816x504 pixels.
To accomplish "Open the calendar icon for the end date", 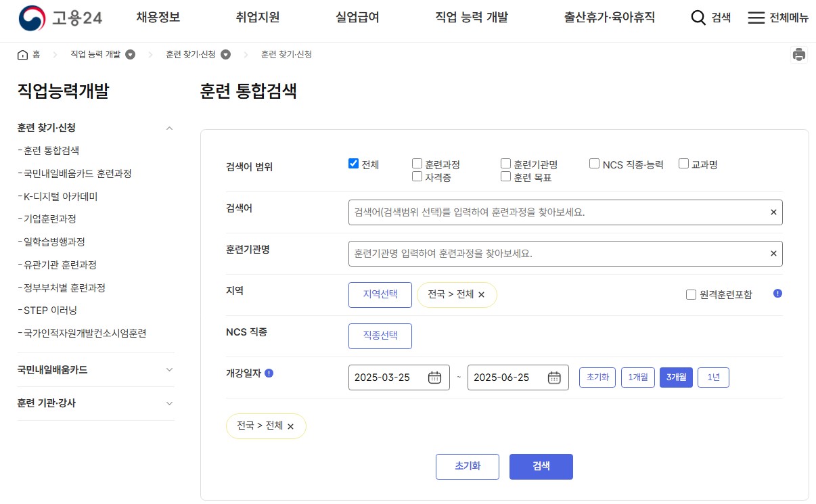I will 555,377.
